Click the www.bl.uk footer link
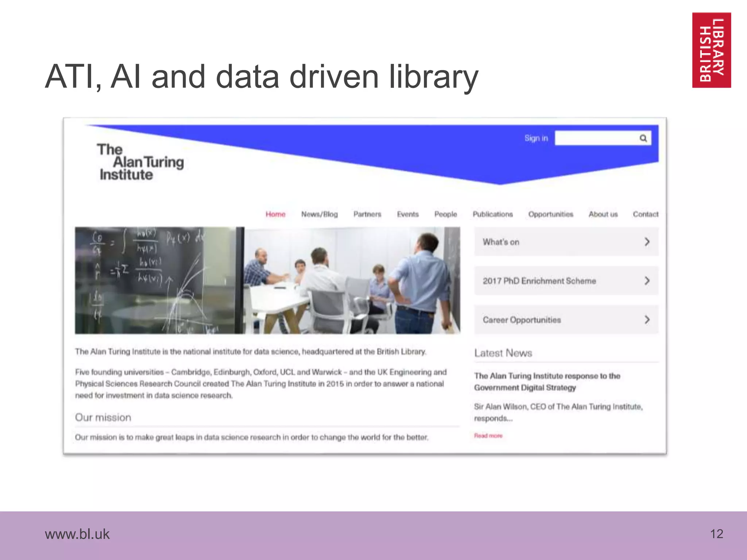Viewport: 747px width, 560px height. pos(77,534)
